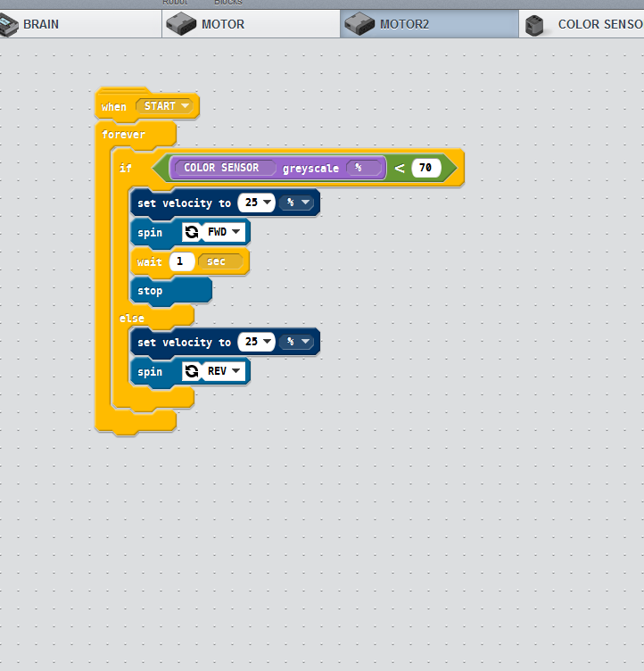
Task: Click the color sensor device icon
Action: 534,25
